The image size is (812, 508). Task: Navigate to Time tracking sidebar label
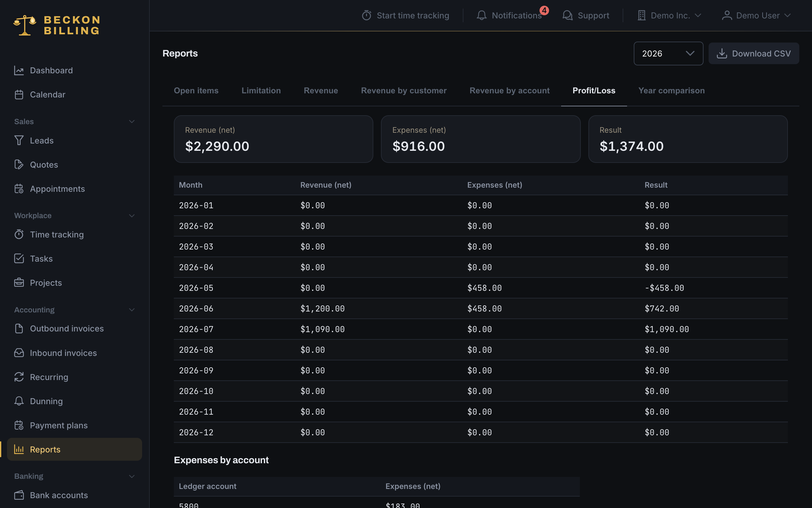click(x=57, y=235)
